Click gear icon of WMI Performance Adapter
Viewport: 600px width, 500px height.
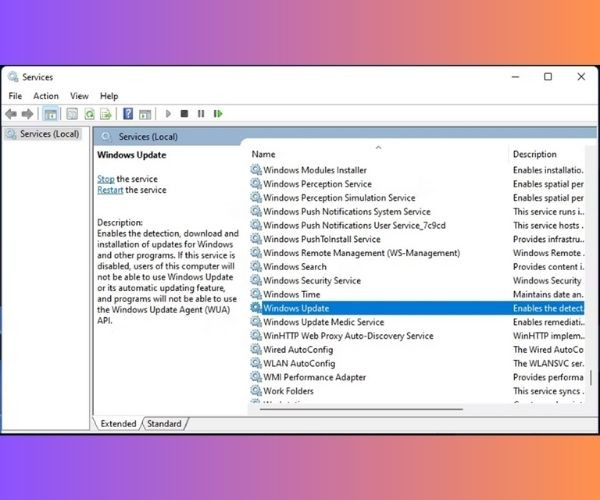(x=256, y=377)
